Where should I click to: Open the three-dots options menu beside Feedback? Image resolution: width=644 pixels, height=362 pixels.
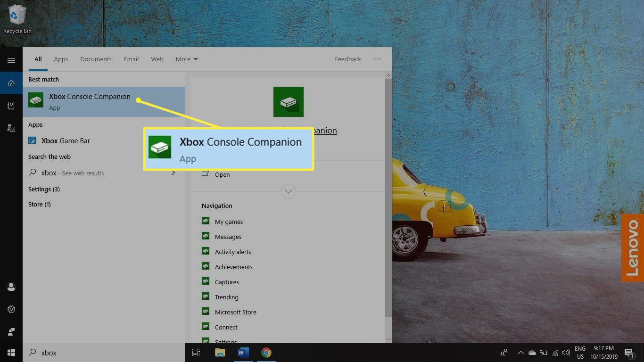(x=377, y=59)
